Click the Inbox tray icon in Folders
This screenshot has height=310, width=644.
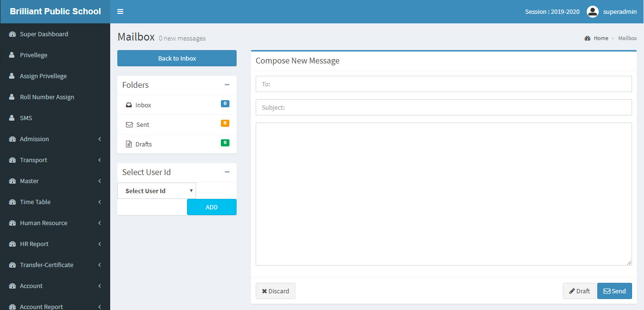129,105
